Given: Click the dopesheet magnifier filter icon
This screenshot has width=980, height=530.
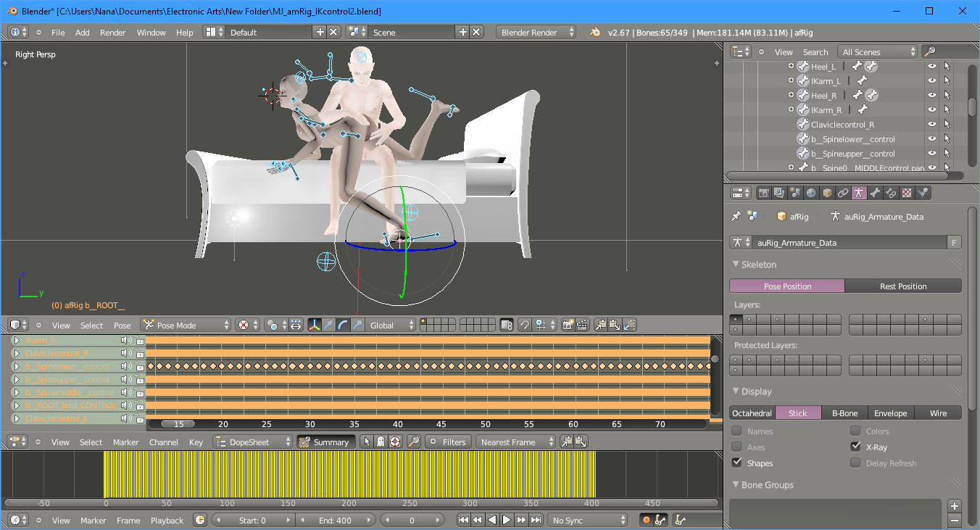Looking at the screenshot, I should tap(413, 442).
